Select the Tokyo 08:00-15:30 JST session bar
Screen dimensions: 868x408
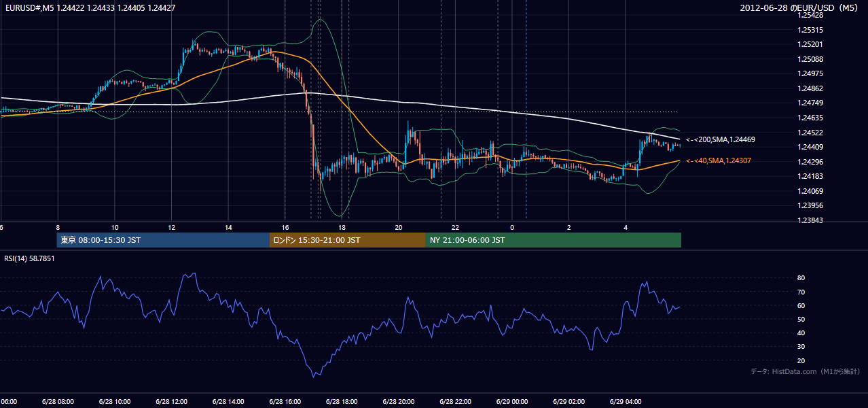point(163,240)
